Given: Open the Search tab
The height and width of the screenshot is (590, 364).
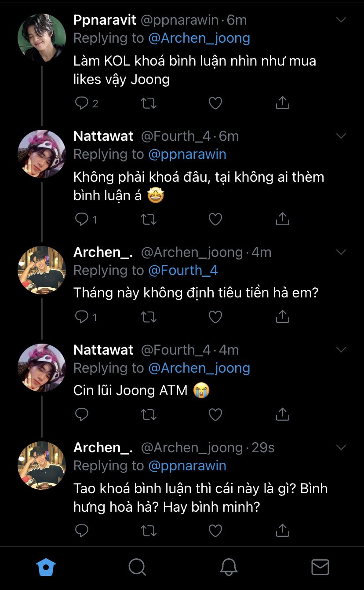Looking at the screenshot, I should coord(137,568).
